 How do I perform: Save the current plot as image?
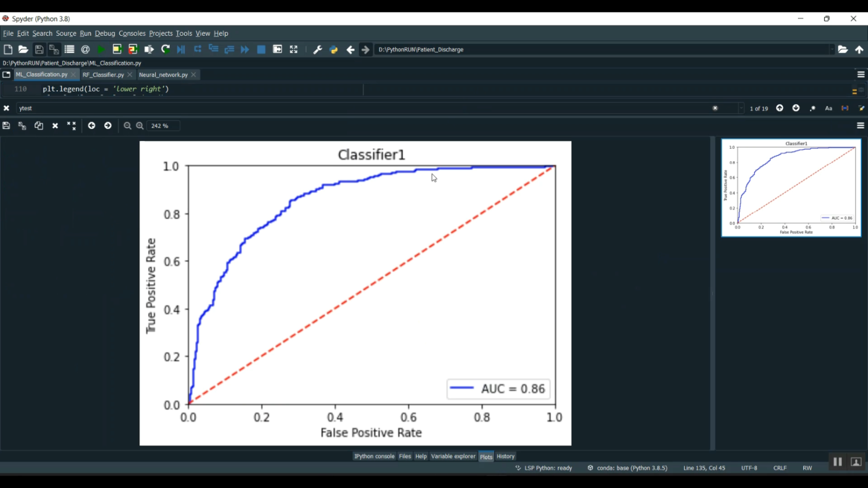(x=6, y=125)
